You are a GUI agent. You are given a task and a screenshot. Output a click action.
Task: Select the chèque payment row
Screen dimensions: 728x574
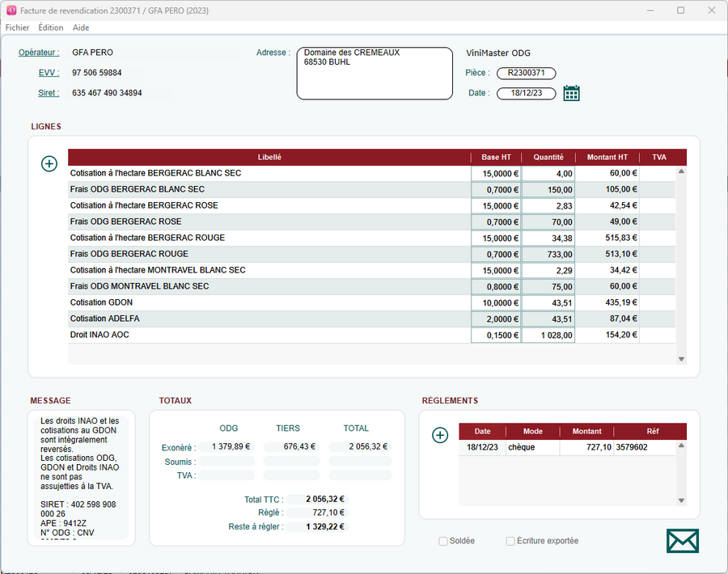(x=534, y=447)
